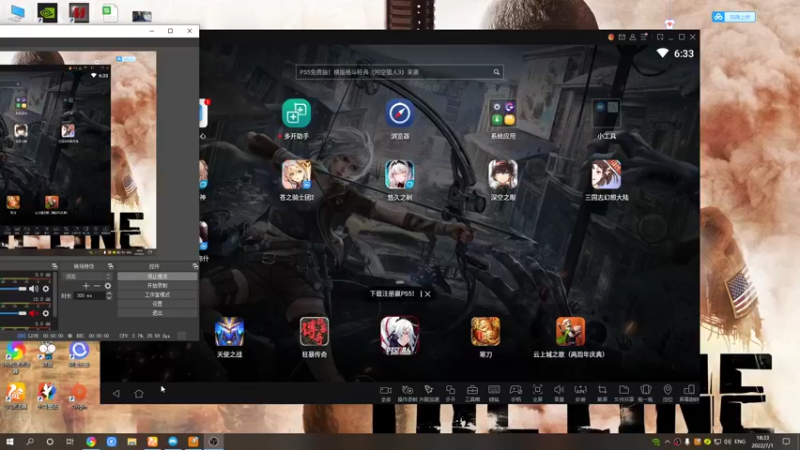Add a transition with the OBS plus icon
The width and height of the screenshot is (800, 450).
86,286
